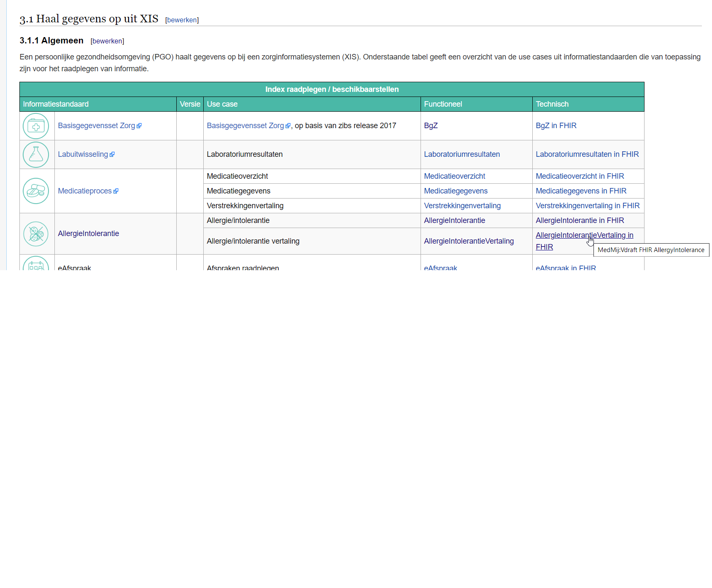Screen dimensions: 712x588
Task: Open the Labuitwisseling informatiestandaard link
Action: click(83, 154)
